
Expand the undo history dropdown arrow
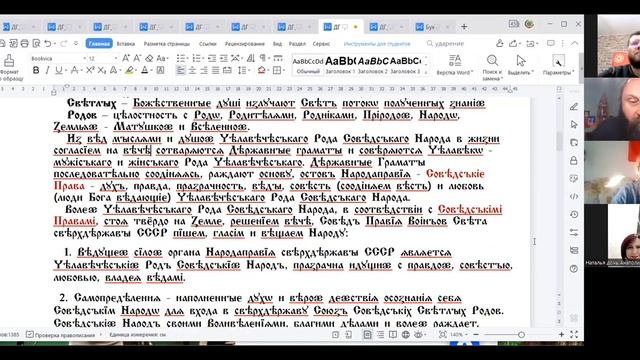pyautogui.click(x=55, y=43)
